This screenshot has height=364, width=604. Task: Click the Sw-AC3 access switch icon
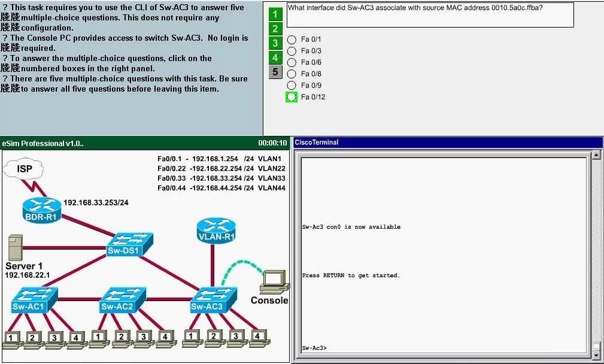tap(213, 300)
